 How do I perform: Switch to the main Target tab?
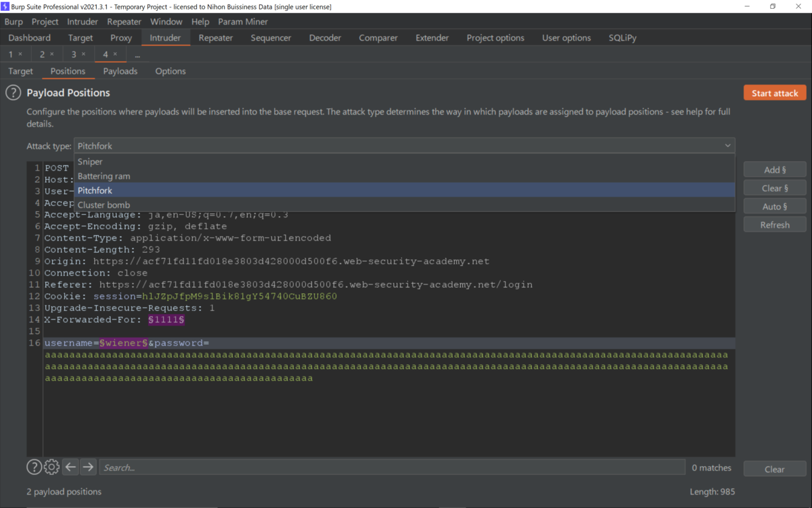(81, 38)
